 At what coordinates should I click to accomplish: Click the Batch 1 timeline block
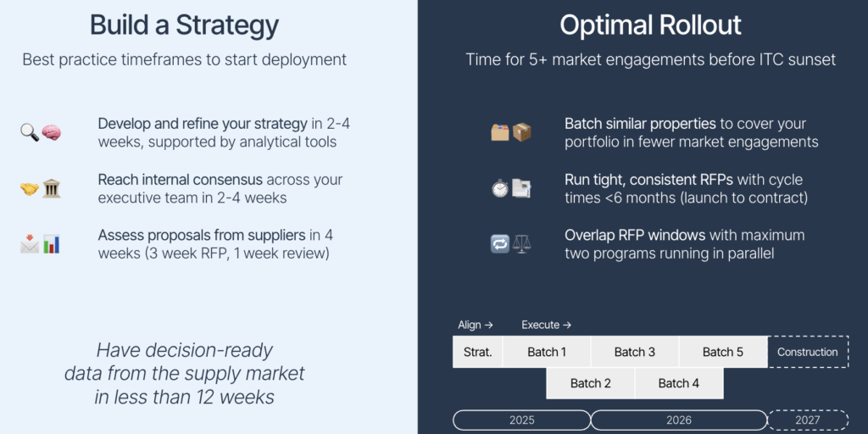click(547, 352)
